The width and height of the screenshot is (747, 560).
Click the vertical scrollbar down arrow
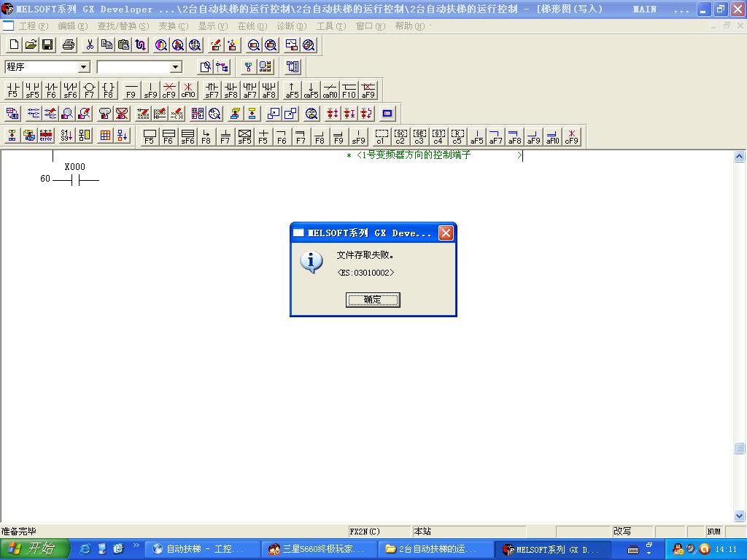[740, 516]
